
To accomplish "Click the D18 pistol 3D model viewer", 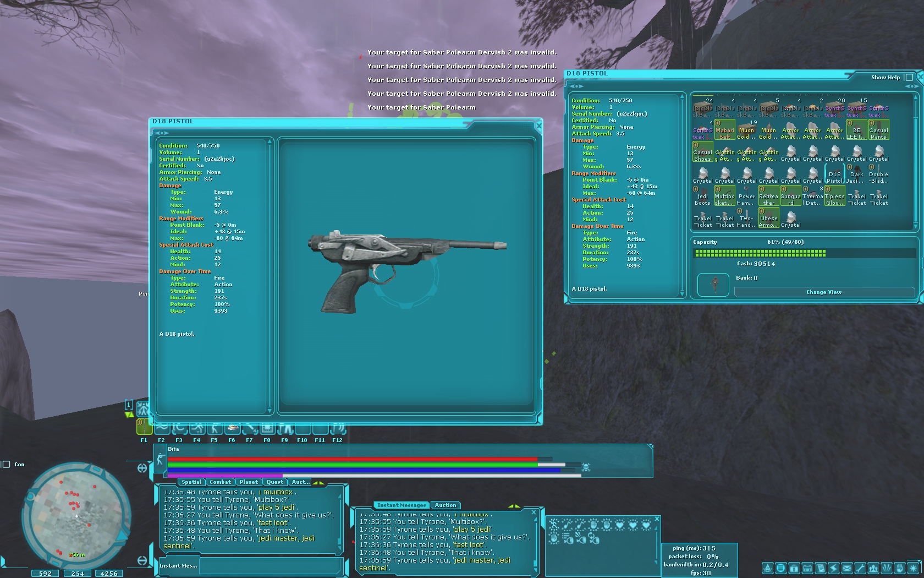I will coord(406,275).
